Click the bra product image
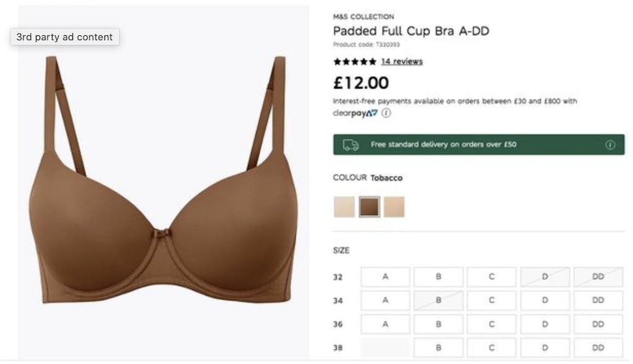The width and height of the screenshot is (633, 364). tap(163, 180)
